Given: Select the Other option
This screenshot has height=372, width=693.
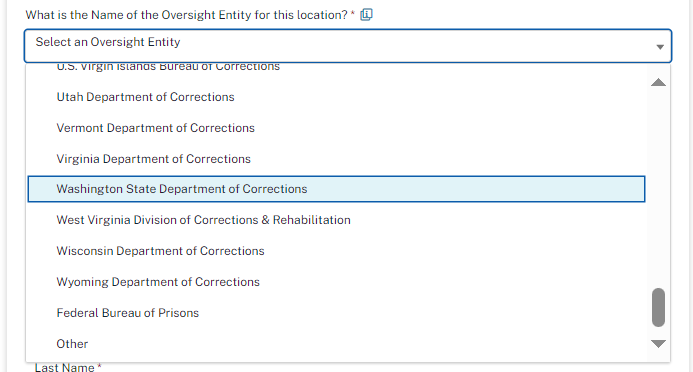Looking at the screenshot, I should 336,344.
